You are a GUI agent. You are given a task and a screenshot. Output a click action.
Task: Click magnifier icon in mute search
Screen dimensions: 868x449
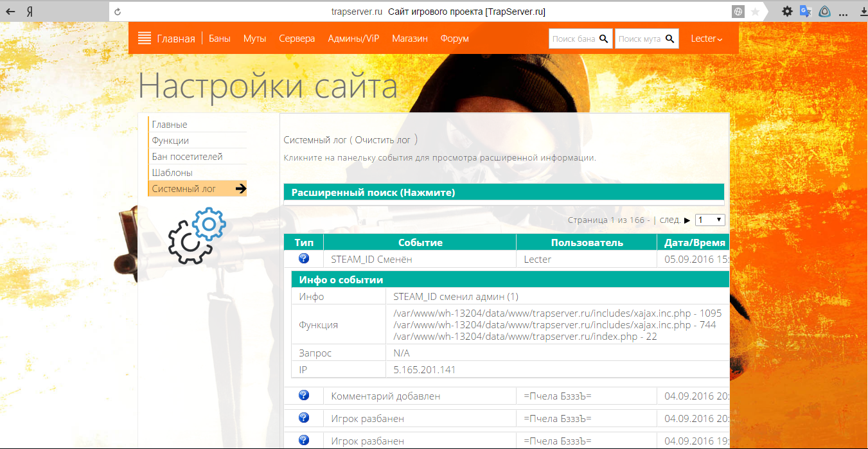click(x=669, y=39)
